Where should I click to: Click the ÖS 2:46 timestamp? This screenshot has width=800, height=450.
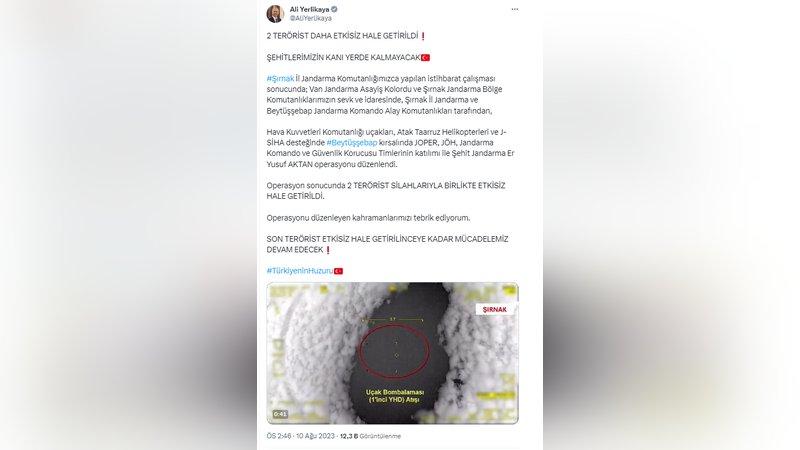[280, 436]
